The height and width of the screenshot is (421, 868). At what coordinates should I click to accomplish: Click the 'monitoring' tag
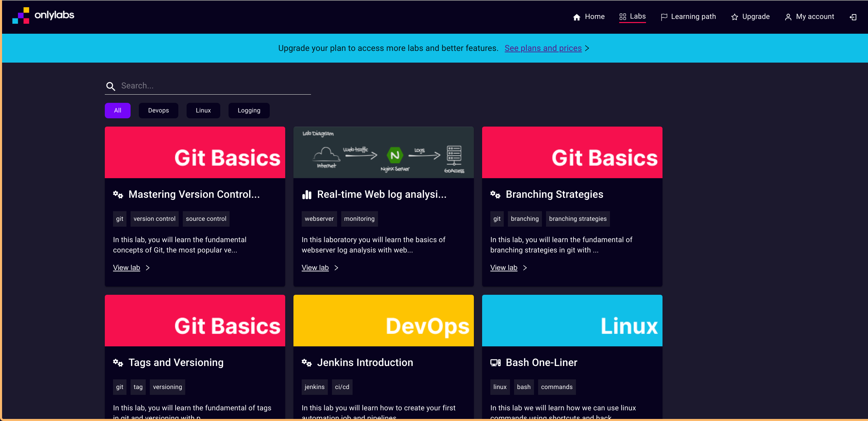pos(359,219)
